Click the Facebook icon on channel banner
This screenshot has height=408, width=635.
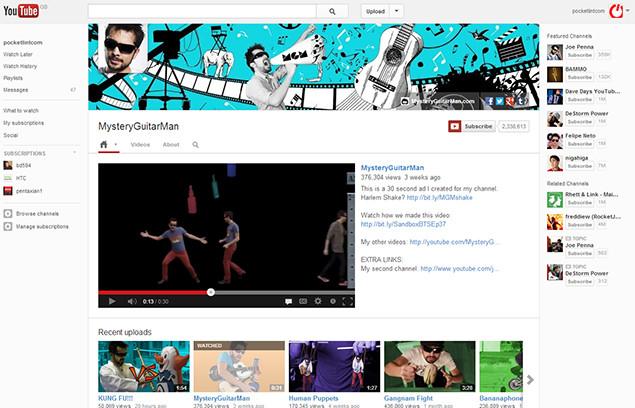490,101
